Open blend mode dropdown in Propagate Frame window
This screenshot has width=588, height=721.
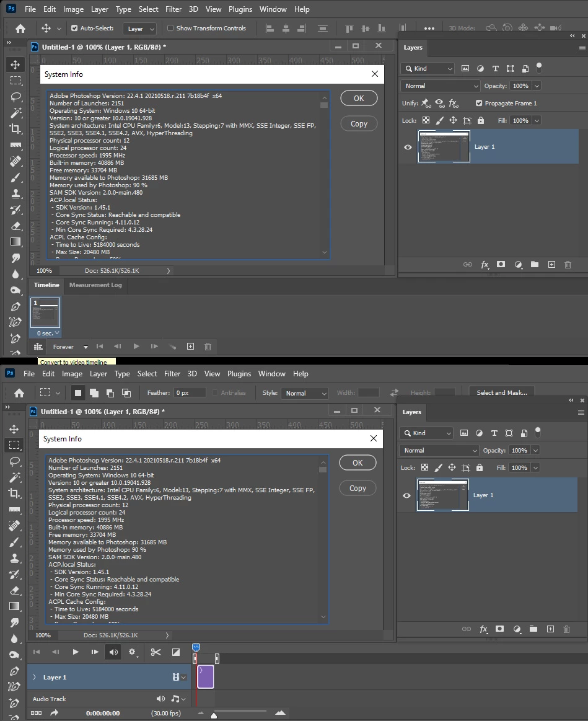(x=441, y=86)
